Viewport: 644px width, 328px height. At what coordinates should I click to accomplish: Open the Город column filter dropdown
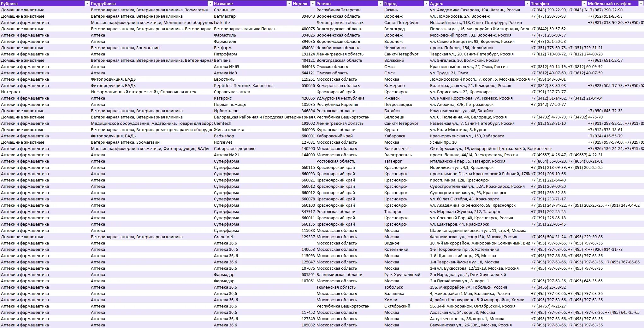pos(426,3)
